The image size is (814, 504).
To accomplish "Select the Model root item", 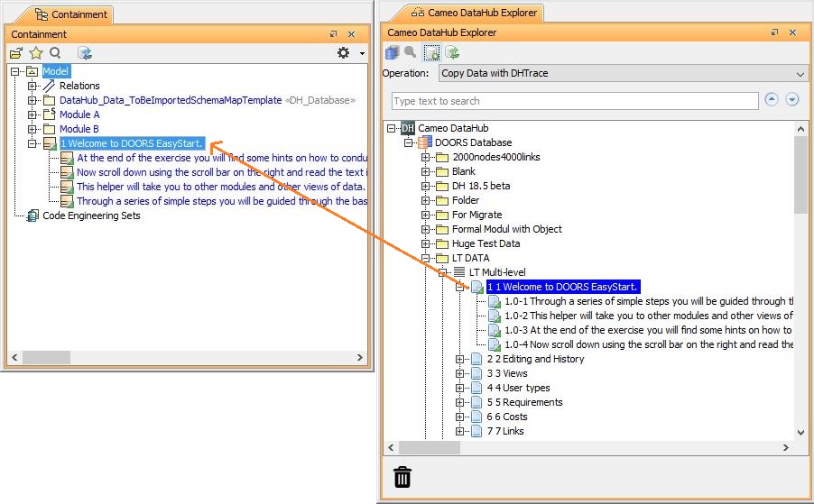I will pyautogui.click(x=56, y=71).
